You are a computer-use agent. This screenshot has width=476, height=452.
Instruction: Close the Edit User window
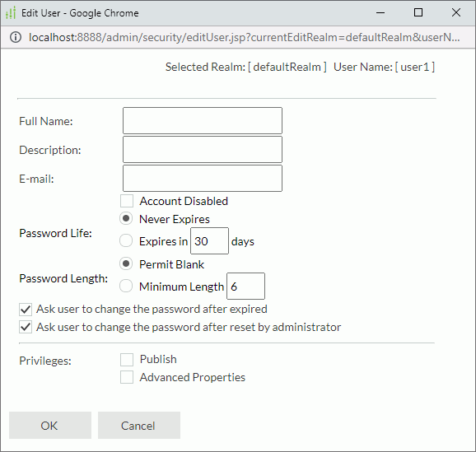[x=456, y=12]
